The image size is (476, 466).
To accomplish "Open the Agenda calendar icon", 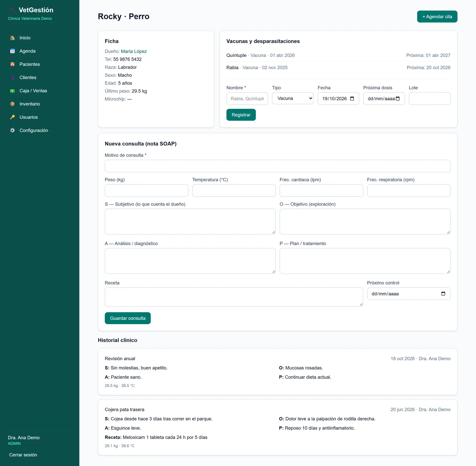I will (x=12, y=51).
